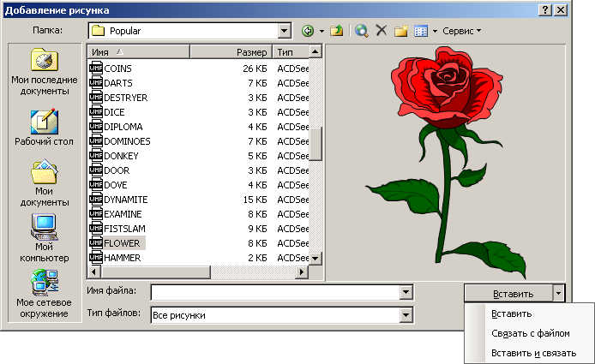Click the file list scroll down arrow

pos(316,258)
